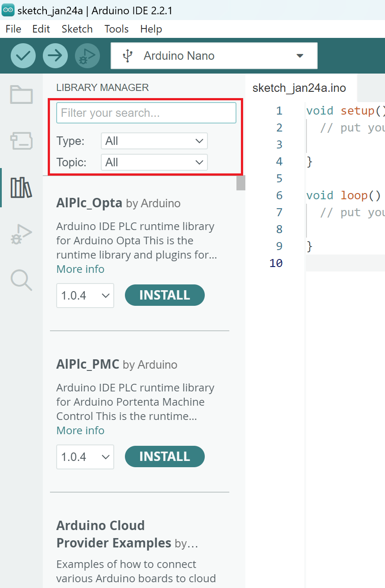The width and height of the screenshot is (385, 588).
Task: Open More info for AlPlc_PMC
Action: [x=80, y=431]
